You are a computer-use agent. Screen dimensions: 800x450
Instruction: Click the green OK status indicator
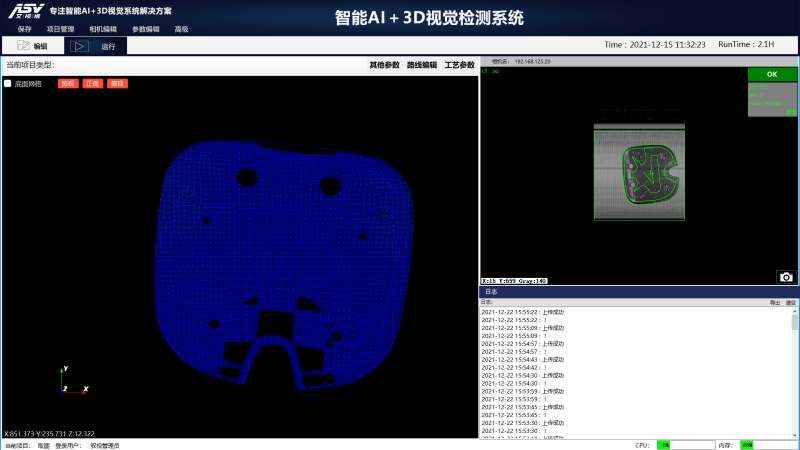[772, 74]
